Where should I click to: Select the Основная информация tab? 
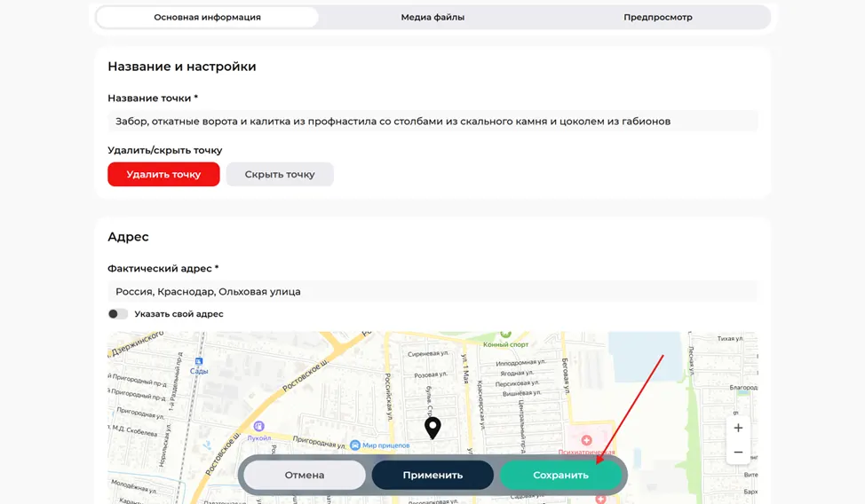[208, 17]
